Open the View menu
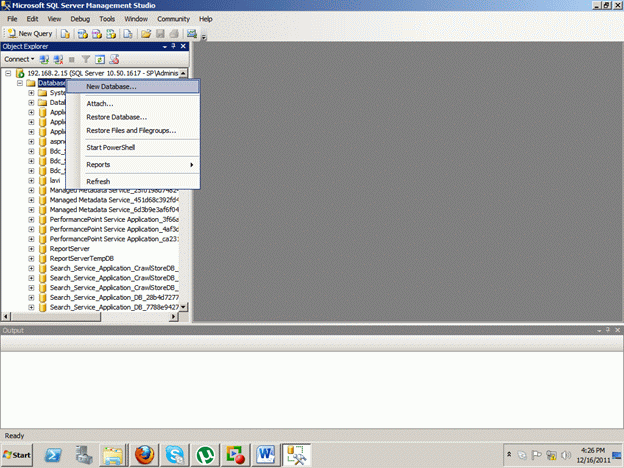Screen dimensions: 624x468 pyautogui.click(x=54, y=19)
